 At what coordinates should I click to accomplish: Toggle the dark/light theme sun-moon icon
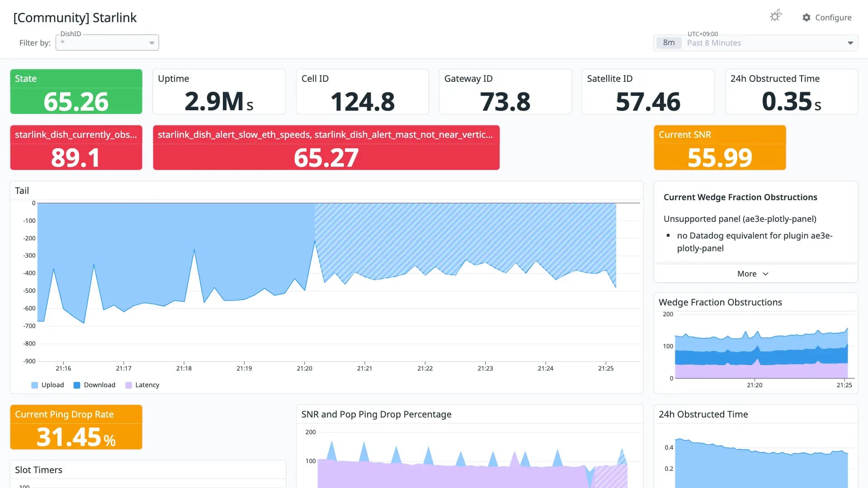tap(776, 16)
